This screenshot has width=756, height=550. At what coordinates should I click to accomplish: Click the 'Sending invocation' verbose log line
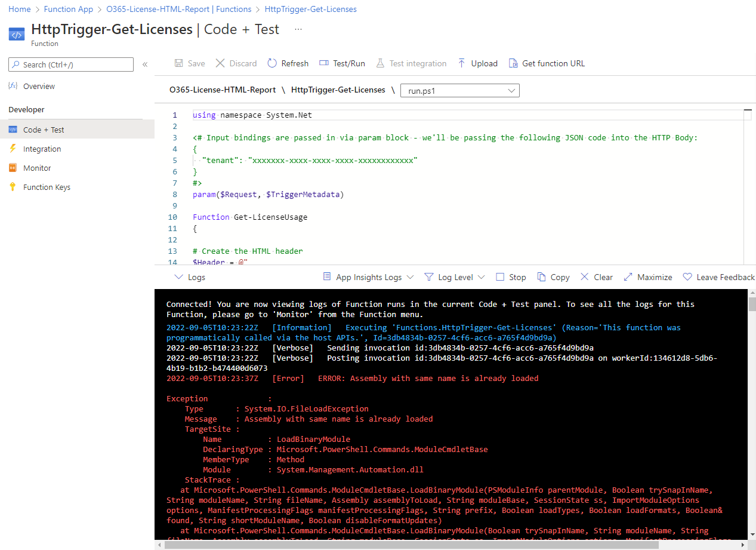380,348
